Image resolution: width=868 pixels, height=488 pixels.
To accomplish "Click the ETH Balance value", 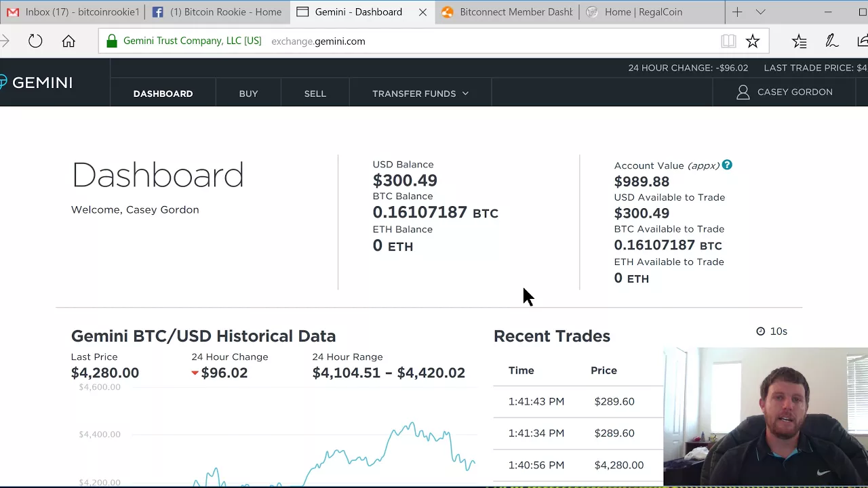I will 393,246.
